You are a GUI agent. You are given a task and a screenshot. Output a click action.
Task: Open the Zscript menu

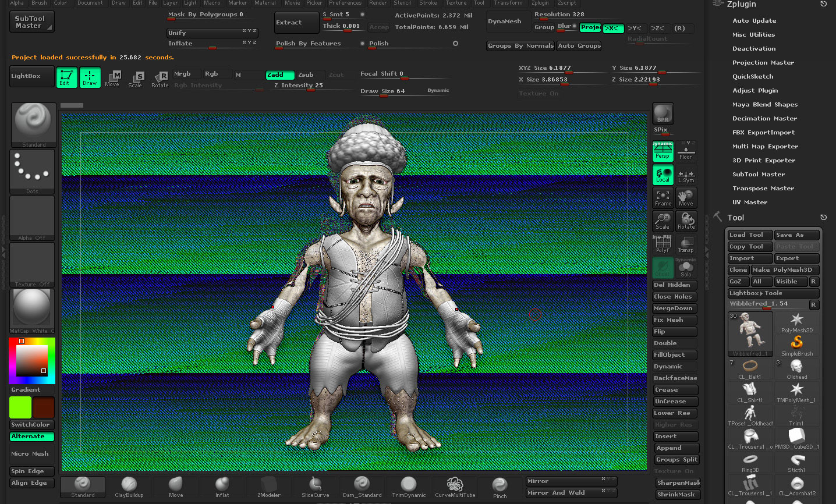click(566, 3)
